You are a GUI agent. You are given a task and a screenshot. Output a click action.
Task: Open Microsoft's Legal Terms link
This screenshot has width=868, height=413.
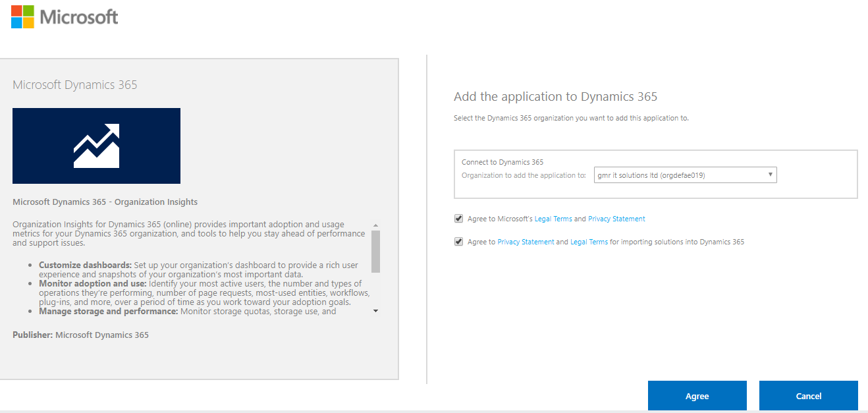coord(553,219)
